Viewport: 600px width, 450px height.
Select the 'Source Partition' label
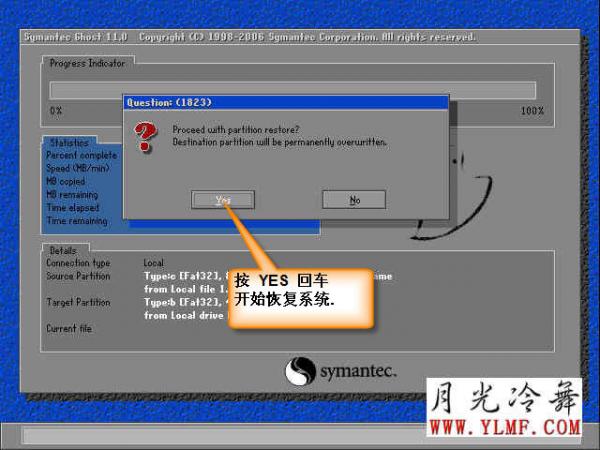78,276
